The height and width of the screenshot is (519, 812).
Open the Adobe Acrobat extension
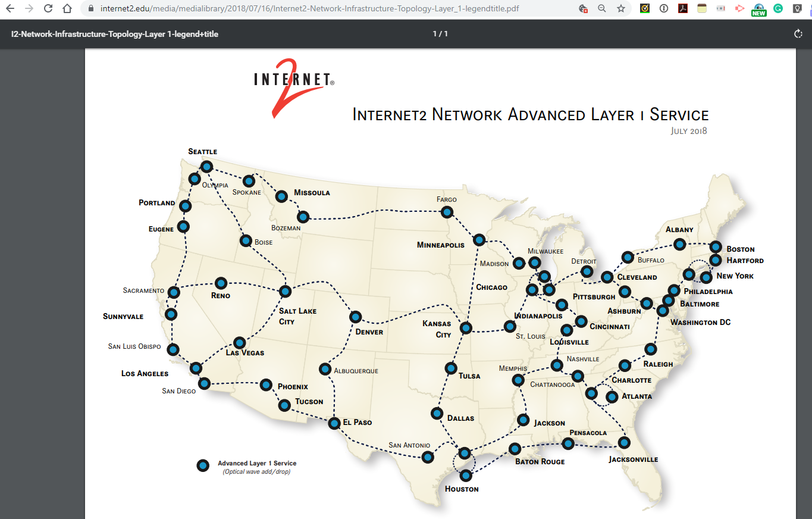point(684,9)
